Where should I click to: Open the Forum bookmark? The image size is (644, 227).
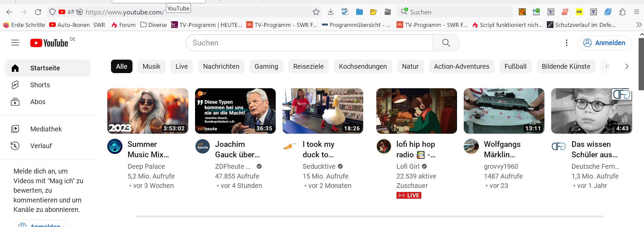click(123, 25)
